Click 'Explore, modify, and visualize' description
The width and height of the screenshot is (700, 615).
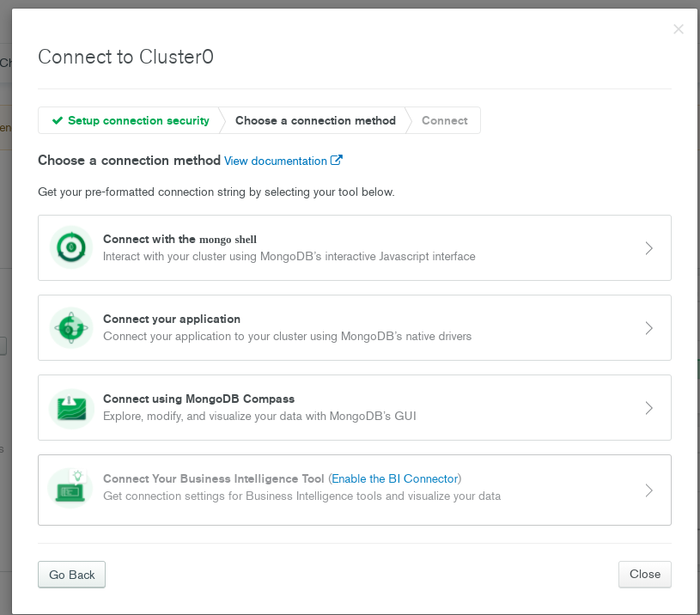coord(259,416)
